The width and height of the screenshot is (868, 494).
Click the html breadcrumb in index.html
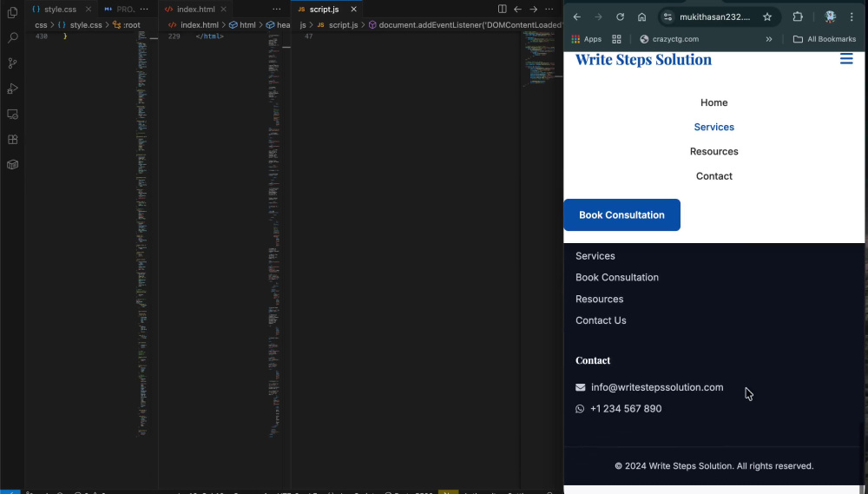click(242, 25)
